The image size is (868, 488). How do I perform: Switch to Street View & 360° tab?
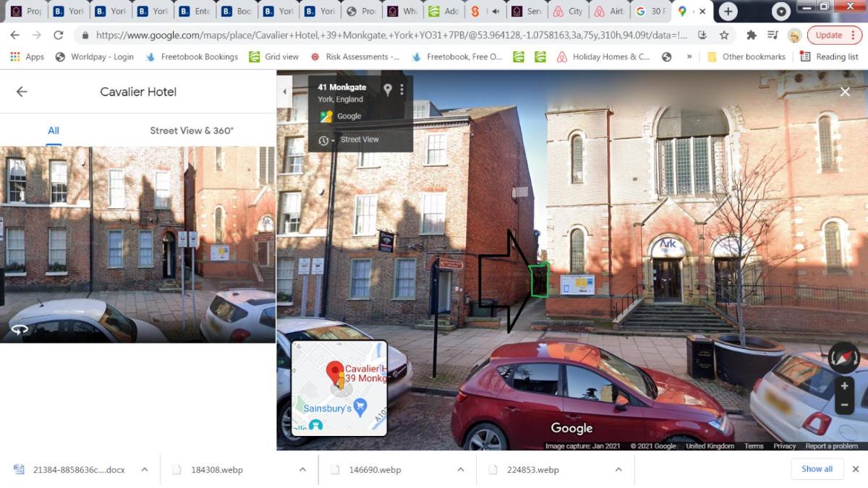[x=192, y=131]
